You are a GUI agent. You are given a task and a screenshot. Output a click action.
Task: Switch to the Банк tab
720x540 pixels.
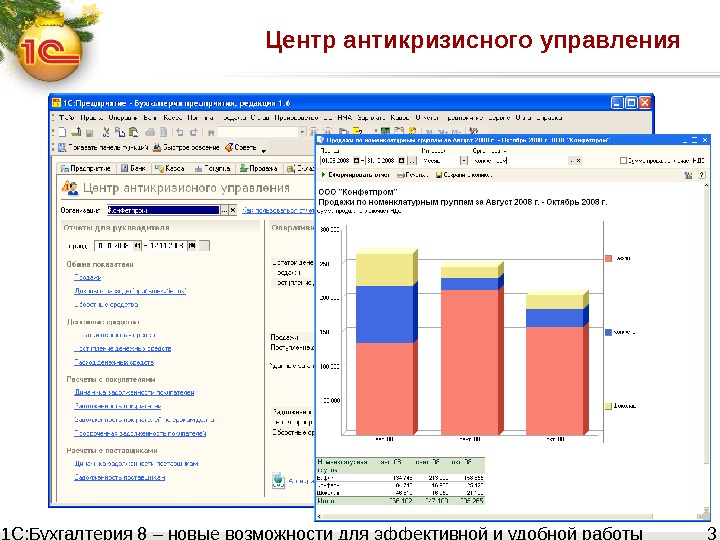point(133,169)
